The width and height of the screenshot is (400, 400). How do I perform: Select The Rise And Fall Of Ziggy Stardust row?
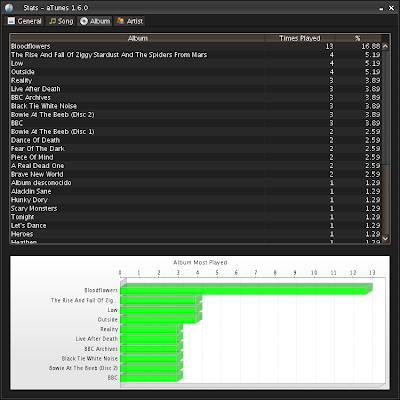point(196,55)
